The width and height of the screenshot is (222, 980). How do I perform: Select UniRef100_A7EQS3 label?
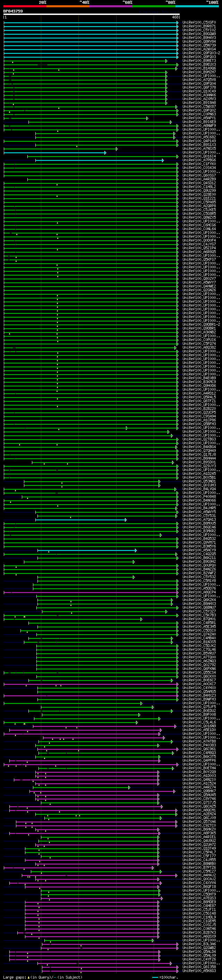coord(199,898)
